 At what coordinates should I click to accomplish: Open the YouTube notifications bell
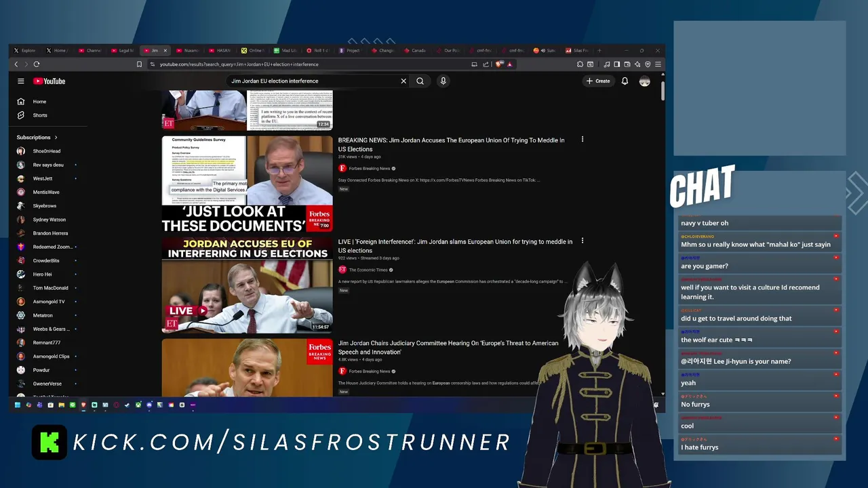tap(625, 81)
